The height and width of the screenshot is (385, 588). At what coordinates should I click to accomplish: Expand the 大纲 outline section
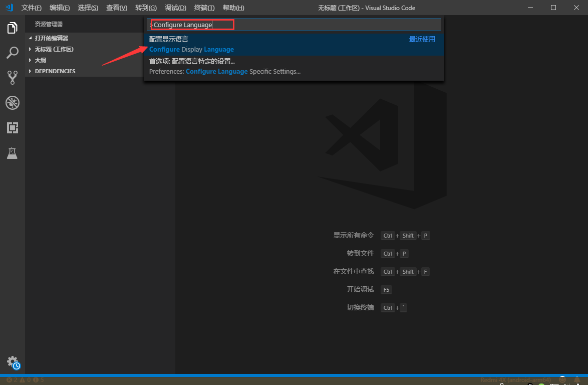tap(84, 60)
